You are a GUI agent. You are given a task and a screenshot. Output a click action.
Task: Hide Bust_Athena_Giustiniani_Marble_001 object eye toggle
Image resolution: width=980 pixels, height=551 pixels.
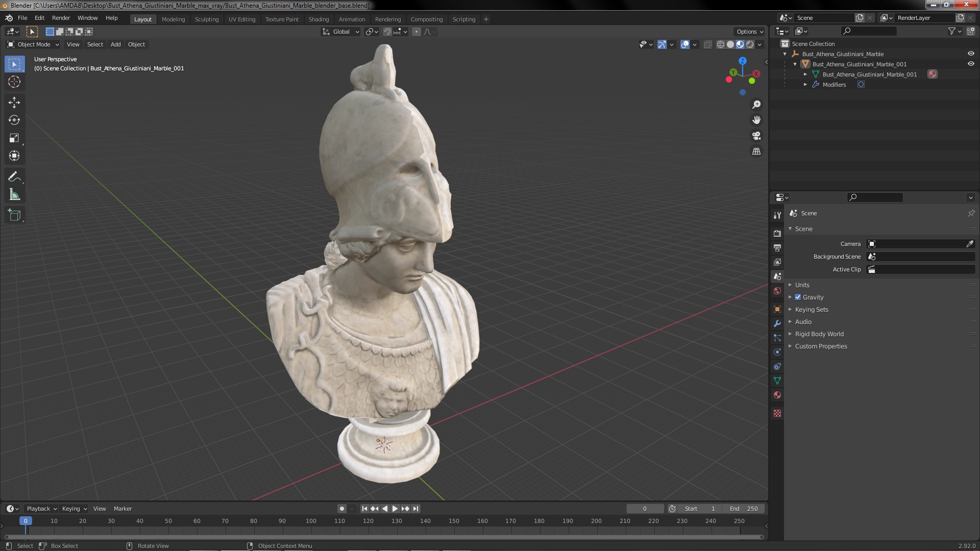click(971, 64)
